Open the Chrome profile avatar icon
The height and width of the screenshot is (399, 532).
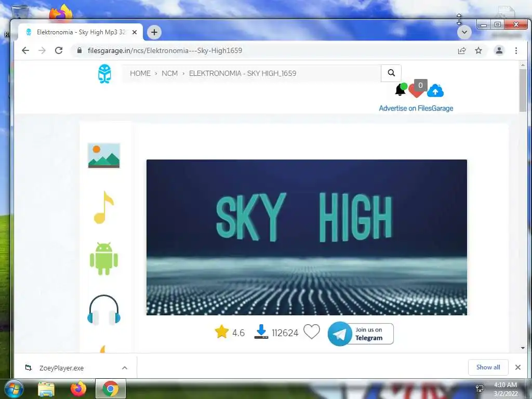(499, 50)
